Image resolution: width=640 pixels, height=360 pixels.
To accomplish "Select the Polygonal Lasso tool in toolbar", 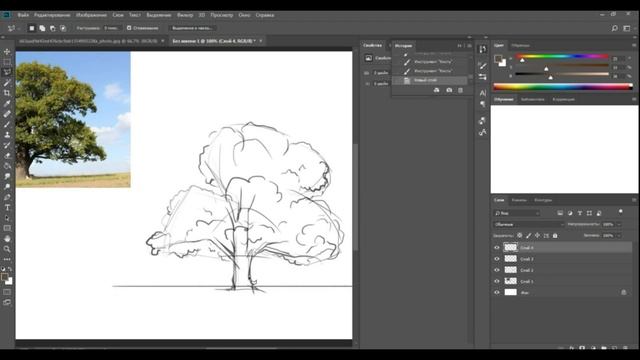I will [7, 72].
